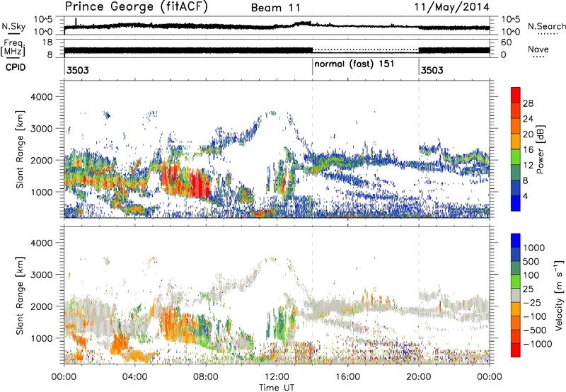Select the "Beam 11" heading
The height and width of the screenshot is (392, 566).
coord(275,8)
